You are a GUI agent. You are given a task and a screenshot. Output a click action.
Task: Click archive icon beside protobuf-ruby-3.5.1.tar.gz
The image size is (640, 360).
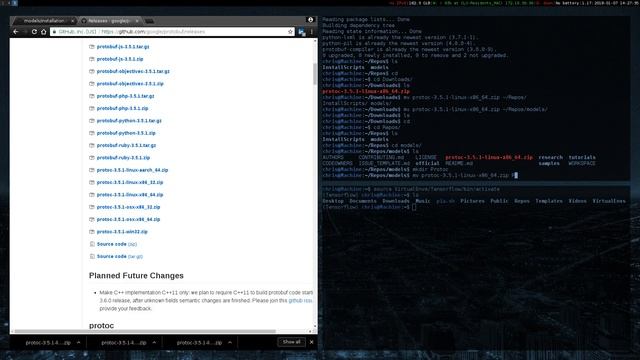pos(92,145)
